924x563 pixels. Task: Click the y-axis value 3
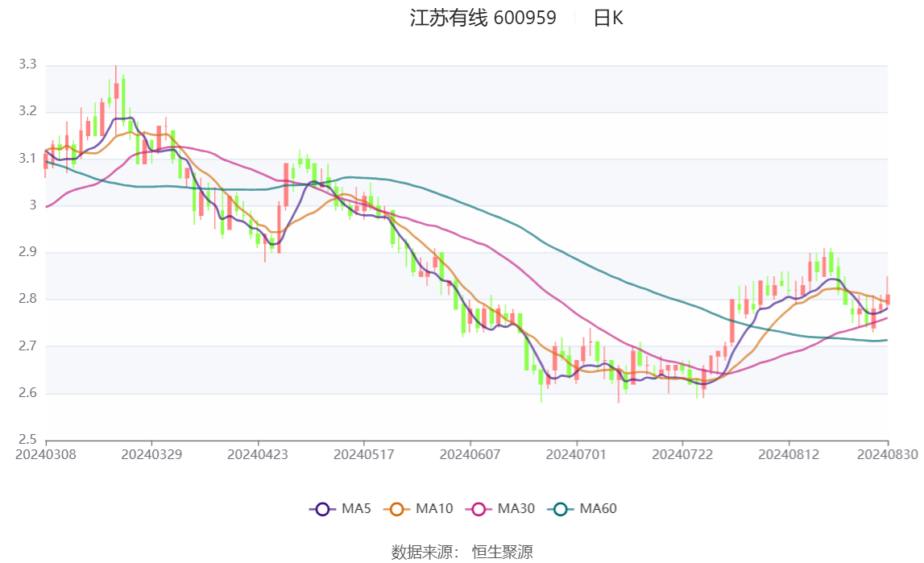(33, 205)
